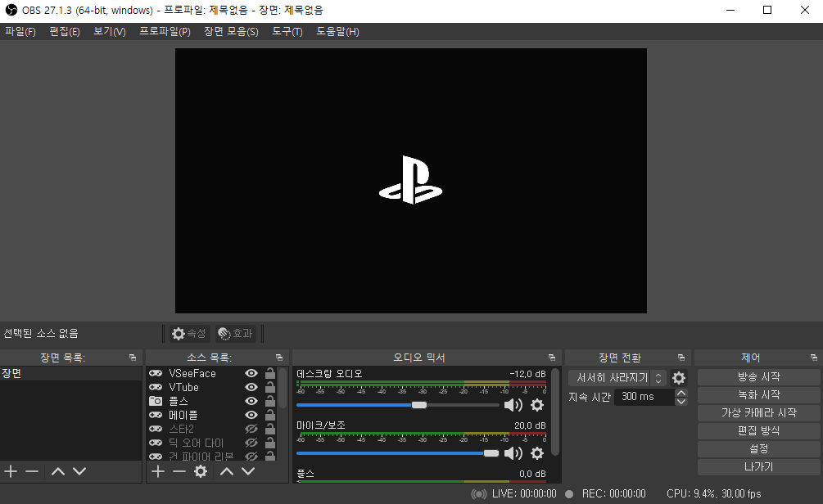Pop out the 소스 목록 dock
The width and height of the screenshot is (823, 504).
[x=279, y=358]
